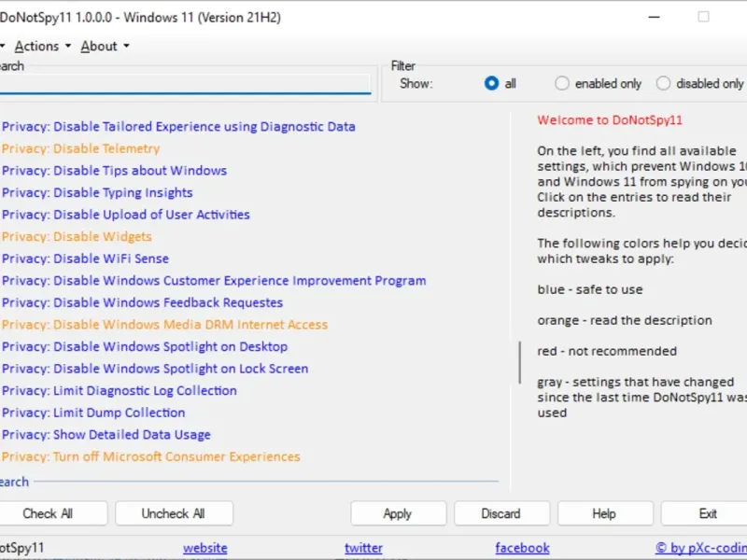
Task: Select Disable Windows Spotlight on Lock Screen
Action: click(155, 368)
